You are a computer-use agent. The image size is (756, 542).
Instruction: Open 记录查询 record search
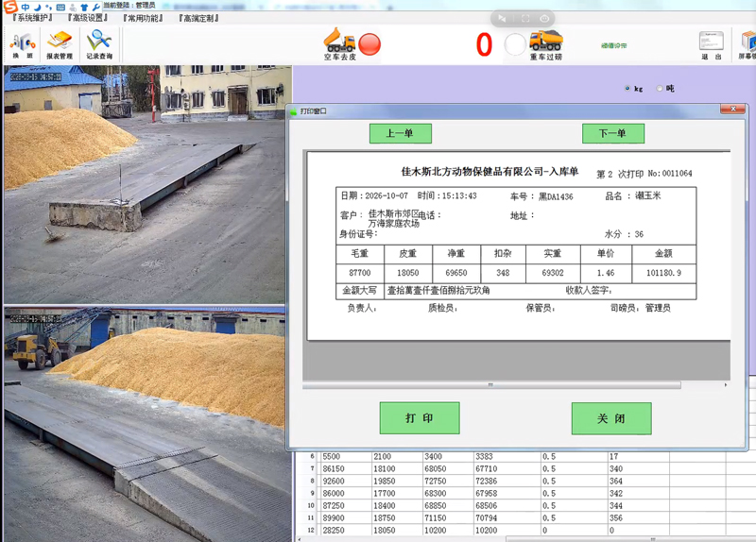click(x=99, y=45)
